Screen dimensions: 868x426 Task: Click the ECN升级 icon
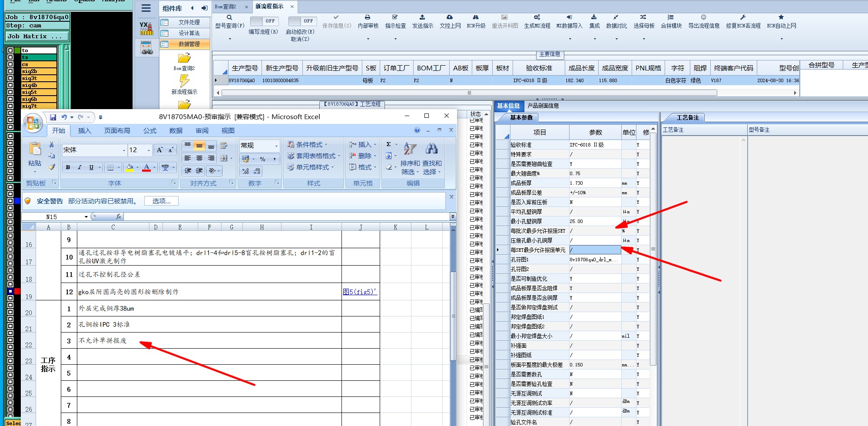(476, 17)
